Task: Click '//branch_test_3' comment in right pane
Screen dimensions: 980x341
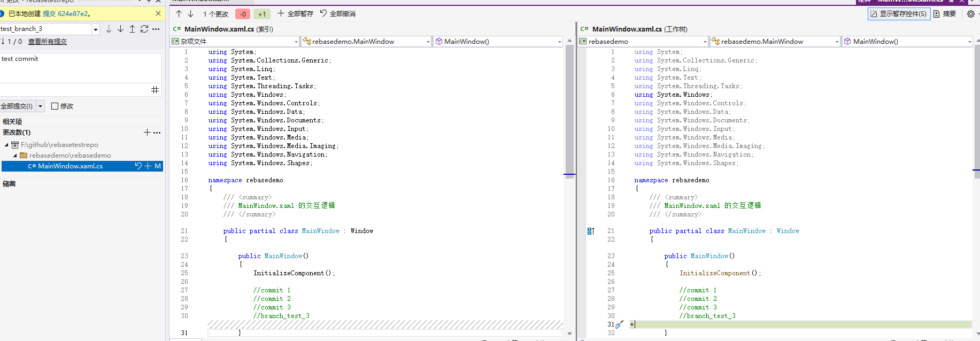Action: pyautogui.click(x=707, y=316)
